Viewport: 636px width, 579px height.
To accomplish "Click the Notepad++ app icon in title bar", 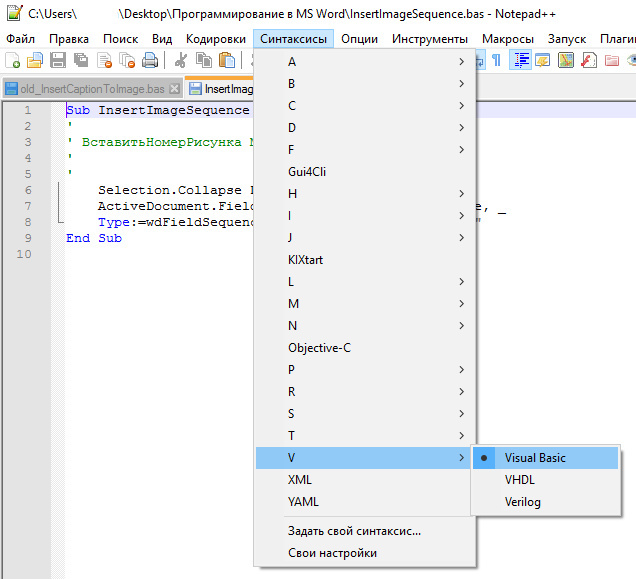I will (x=15, y=13).
